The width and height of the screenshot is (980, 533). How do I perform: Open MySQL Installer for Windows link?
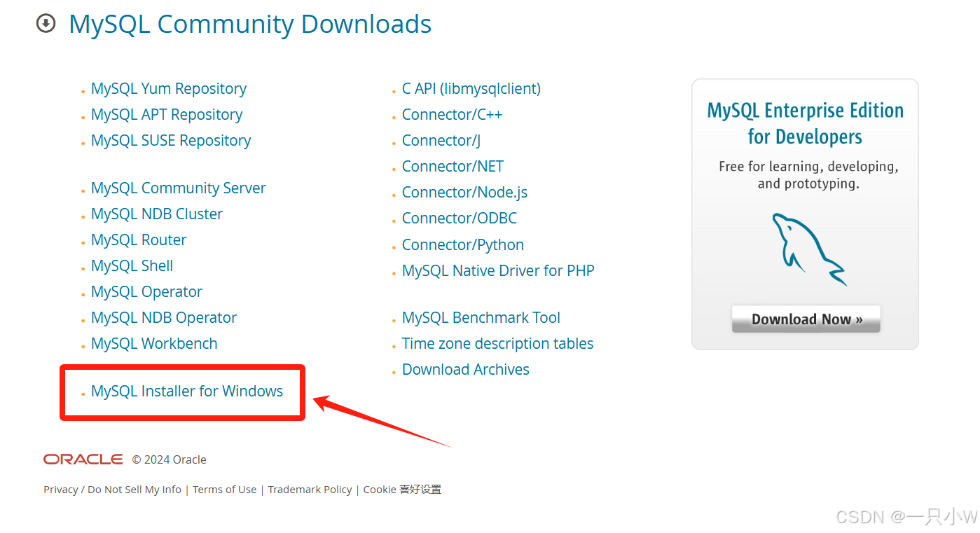pyautogui.click(x=187, y=392)
